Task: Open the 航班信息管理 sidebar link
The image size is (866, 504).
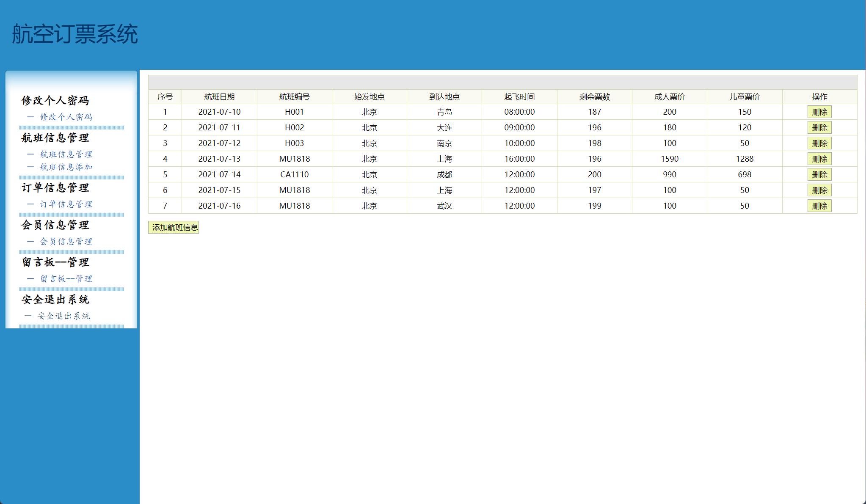Action: pos(66,154)
